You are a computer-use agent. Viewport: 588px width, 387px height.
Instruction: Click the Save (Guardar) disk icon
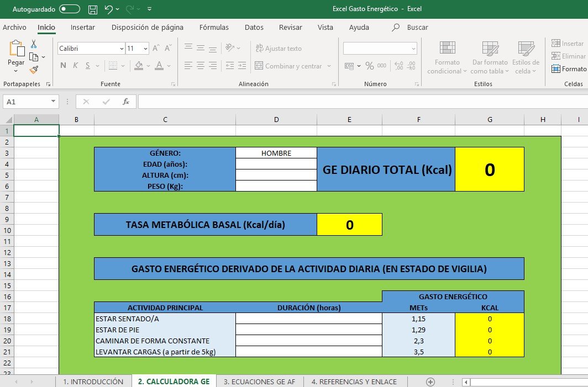click(93, 9)
